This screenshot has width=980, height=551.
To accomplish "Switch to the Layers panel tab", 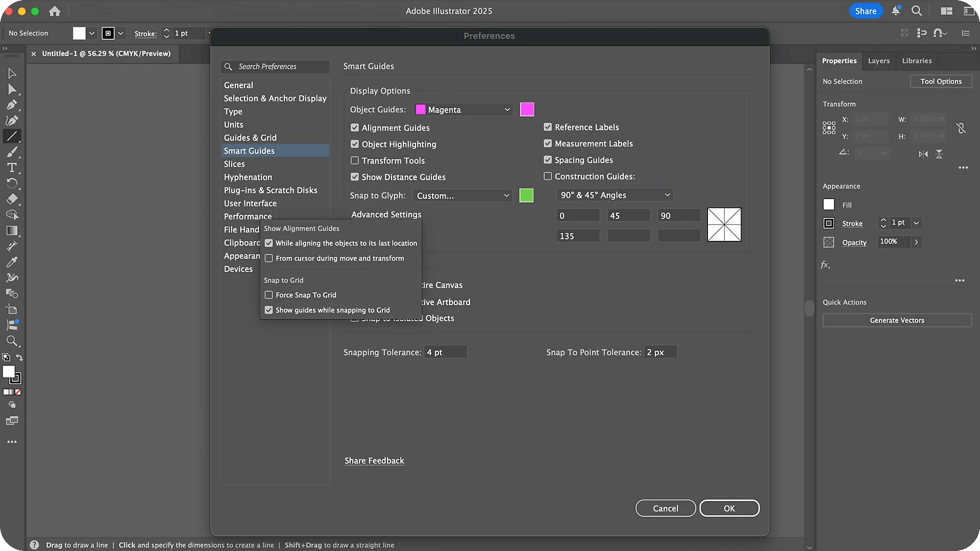I will tap(878, 61).
